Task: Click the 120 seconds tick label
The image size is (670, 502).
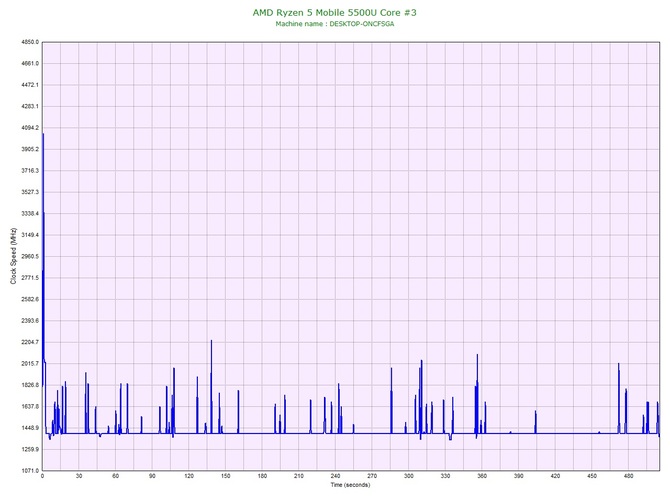Action: (x=189, y=476)
